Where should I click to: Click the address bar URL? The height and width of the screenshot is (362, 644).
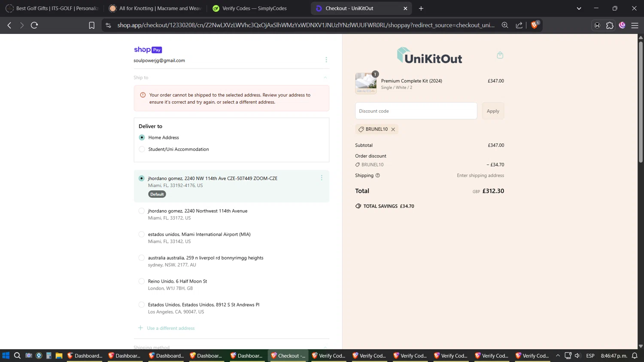[x=306, y=25]
